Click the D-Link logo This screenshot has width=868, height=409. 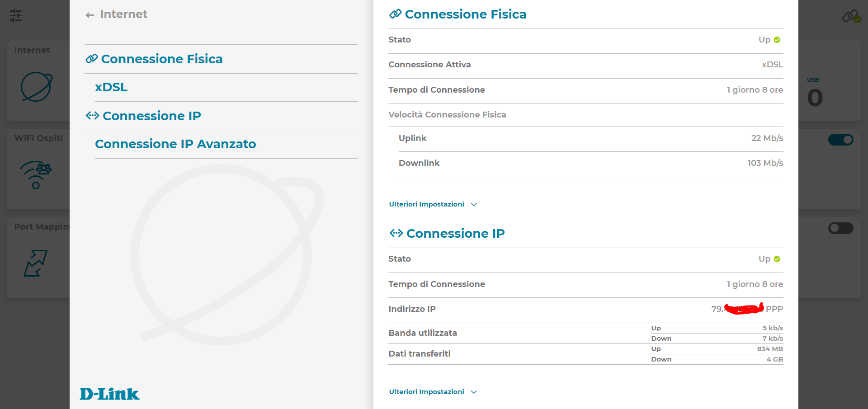[110, 394]
